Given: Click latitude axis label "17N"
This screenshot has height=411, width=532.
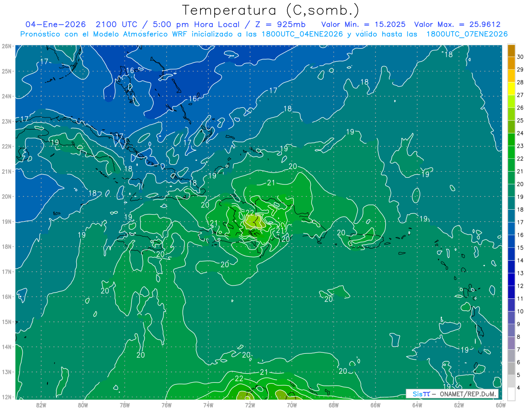Looking at the screenshot, I should (x=6, y=272).
